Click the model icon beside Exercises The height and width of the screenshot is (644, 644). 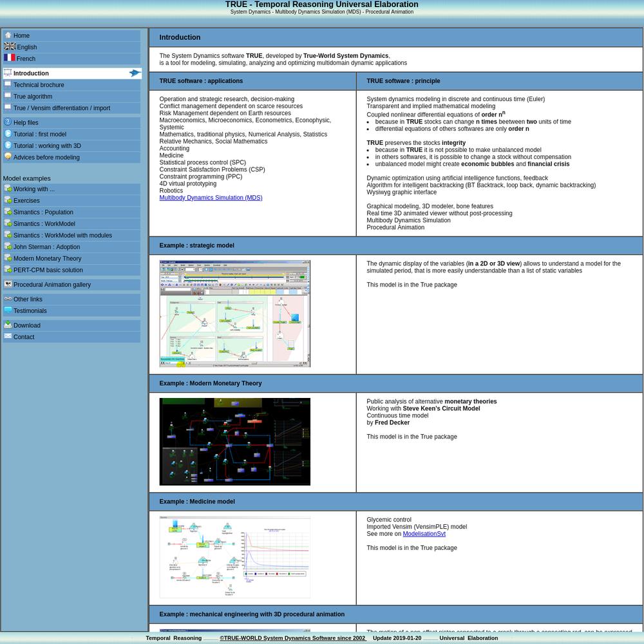[8, 200]
